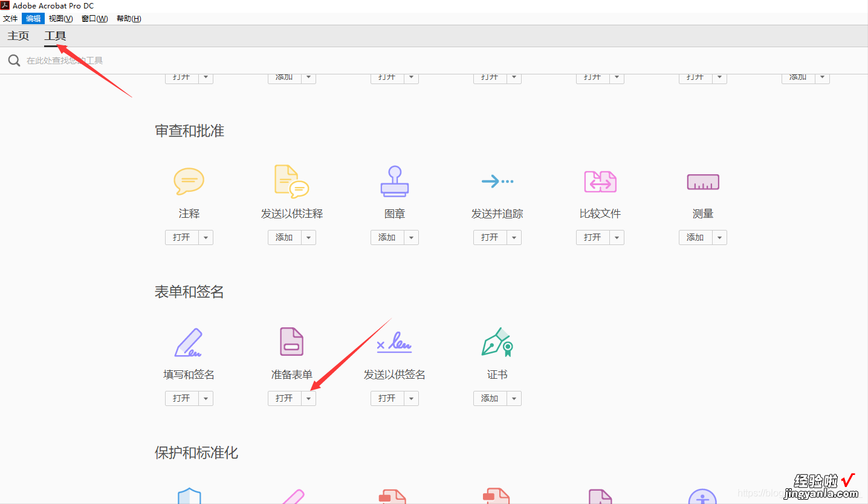This screenshot has width=868, height=504.
Task: Add the 测量 tool via 添加
Action: [x=696, y=237]
